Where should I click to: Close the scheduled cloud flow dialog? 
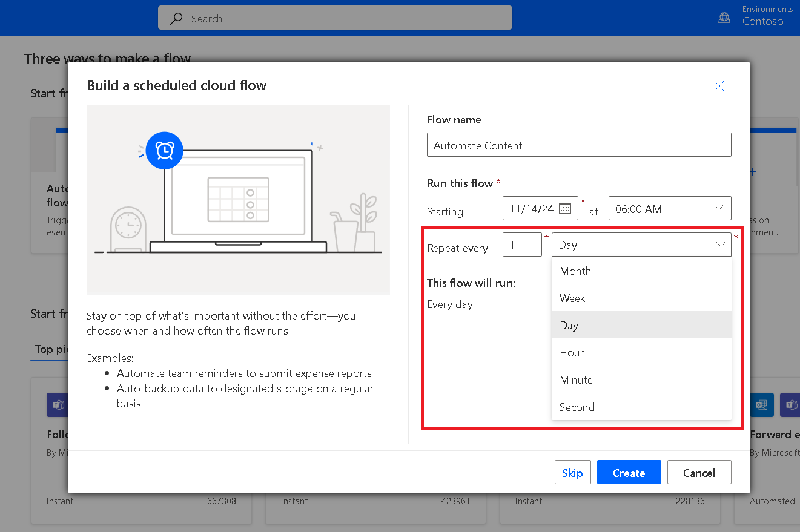(x=719, y=86)
